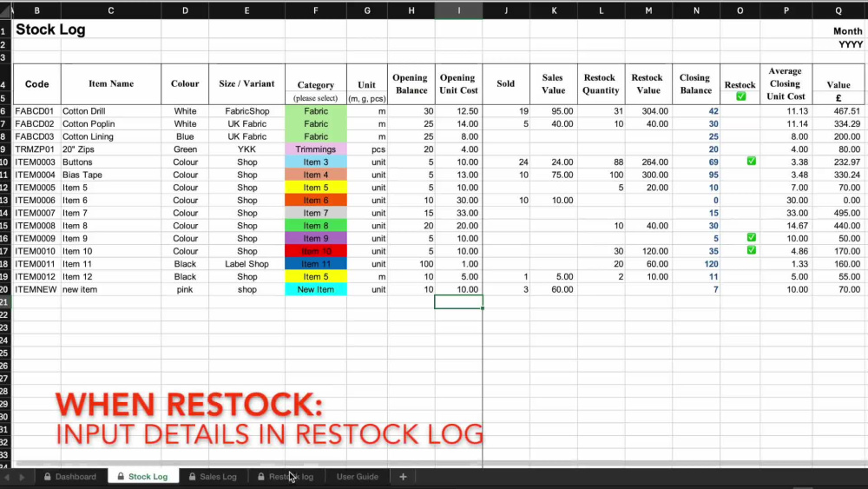Select Item 3 category cell for Buttons
This screenshot has width=868, height=489.
coord(316,162)
